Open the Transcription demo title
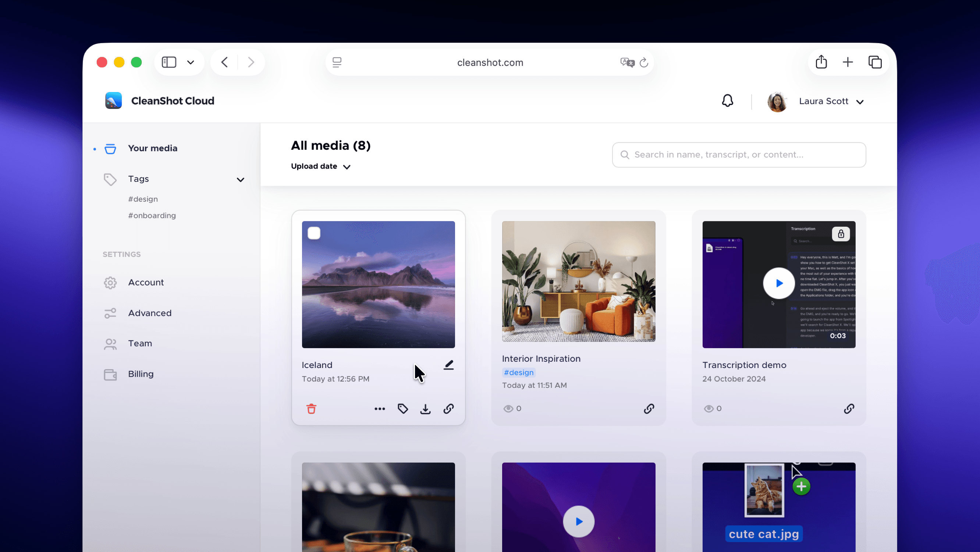Viewport: 980px width, 552px height. pos(744,365)
